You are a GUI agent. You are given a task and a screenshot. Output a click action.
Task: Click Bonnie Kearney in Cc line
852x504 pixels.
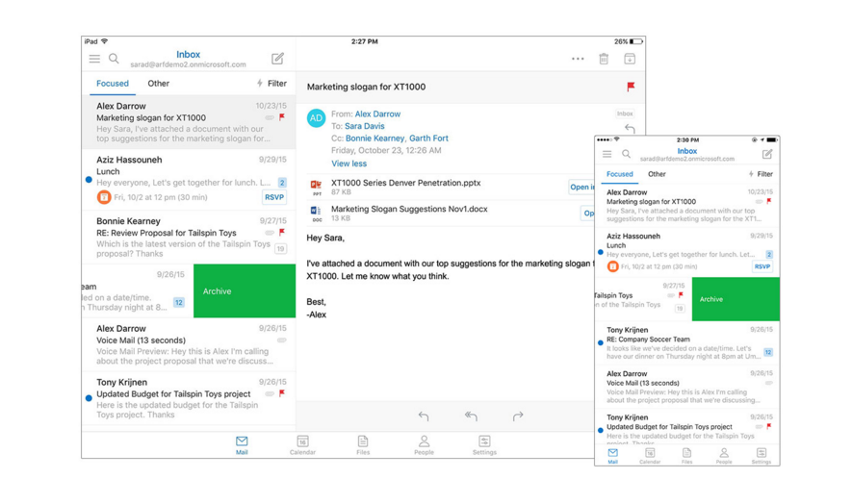374,138
